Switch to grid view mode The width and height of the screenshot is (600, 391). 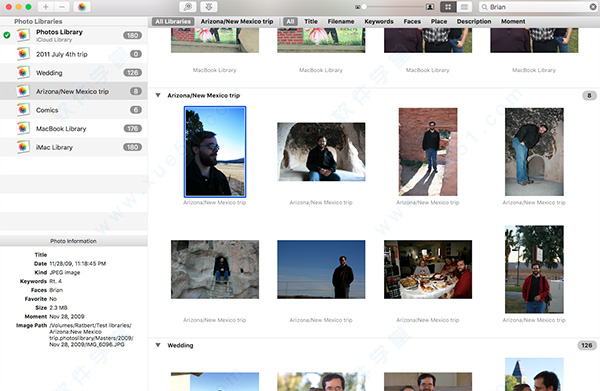[448, 7]
